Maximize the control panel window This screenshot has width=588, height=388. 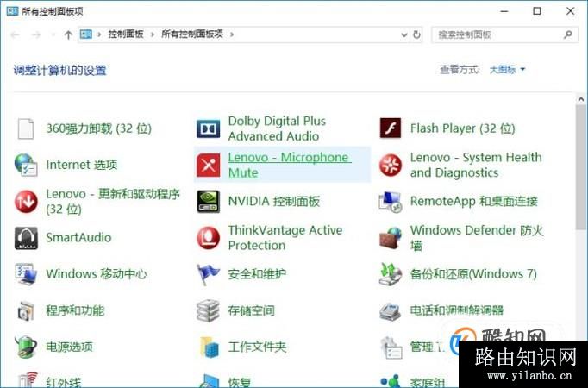click(537, 11)
